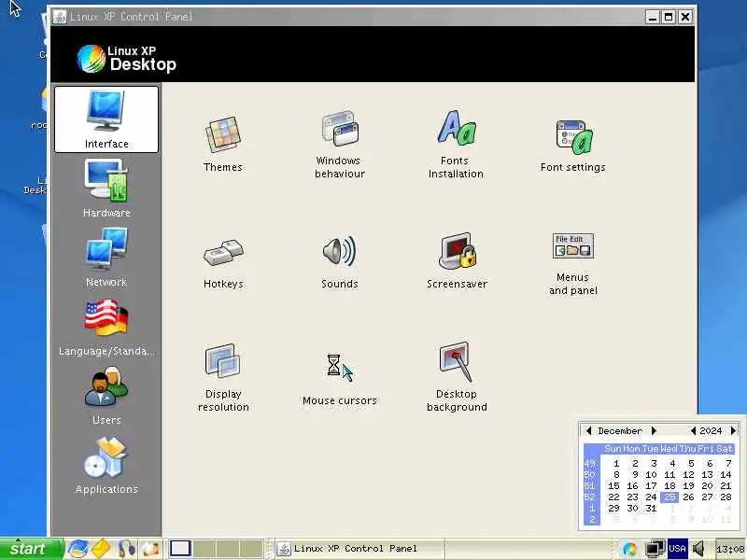747x560 pixels.
Task: Go to next year in calendar
Action: click(x=733, y=430)
